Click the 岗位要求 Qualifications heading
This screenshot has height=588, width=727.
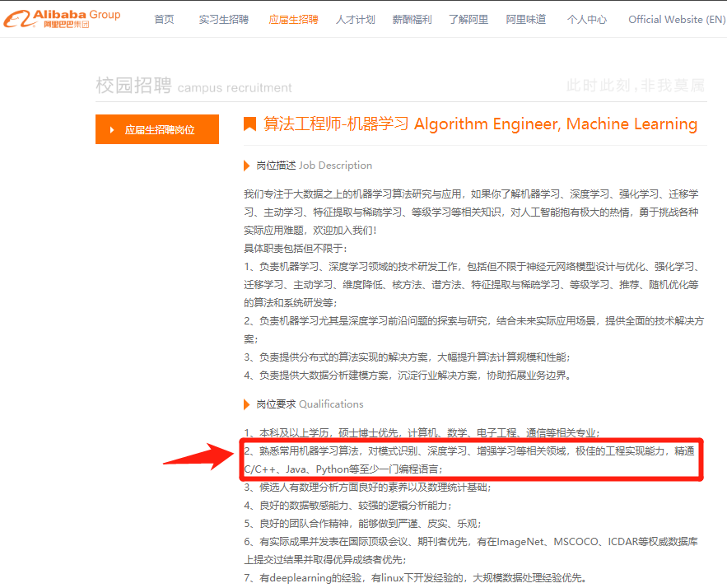(x=310, y=404)
